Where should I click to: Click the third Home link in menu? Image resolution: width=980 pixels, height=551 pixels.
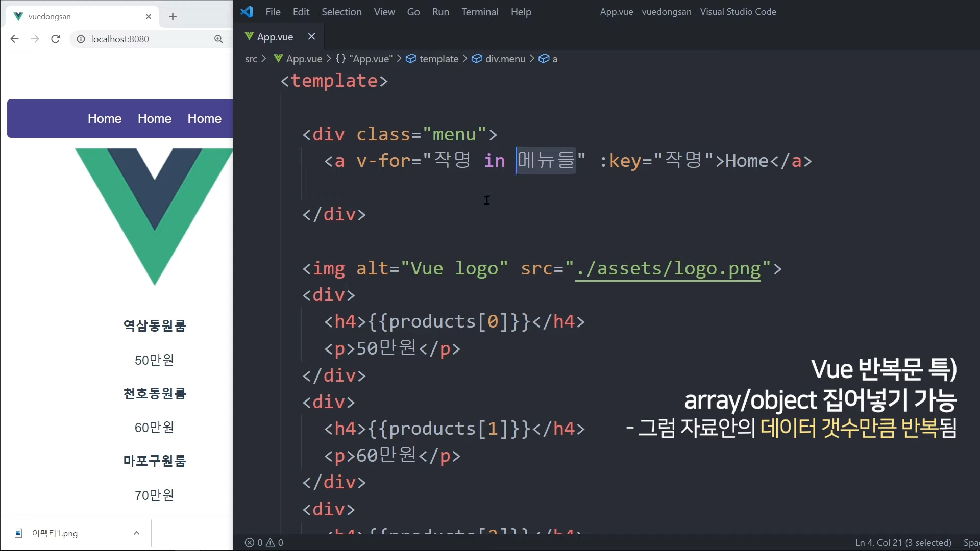click(204, 118)
